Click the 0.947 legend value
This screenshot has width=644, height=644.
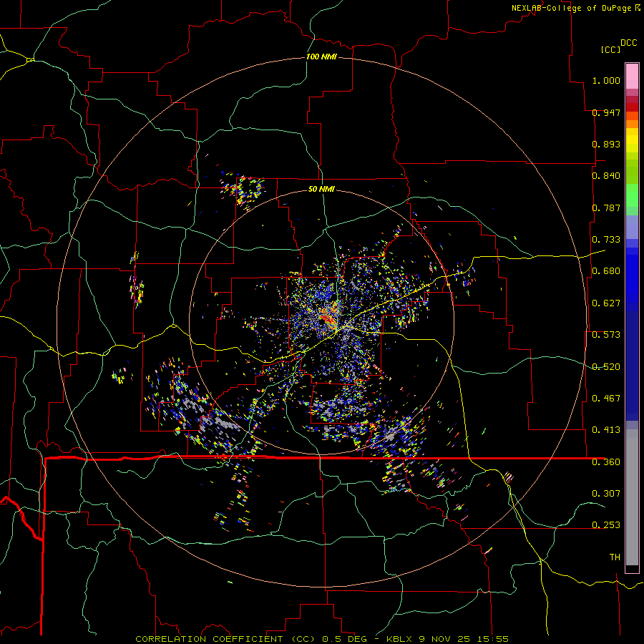coord(606,112)
